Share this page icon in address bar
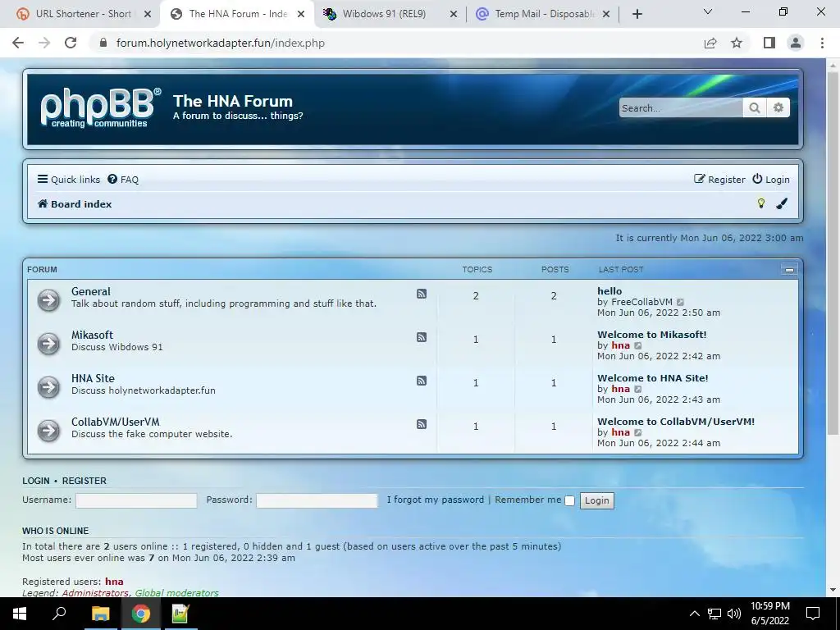 pyautogui.click(x=710, y=43)
